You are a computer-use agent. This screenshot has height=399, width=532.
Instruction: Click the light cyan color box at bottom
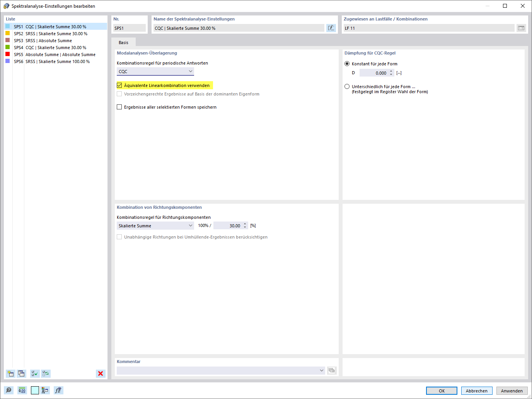(35, 390)
